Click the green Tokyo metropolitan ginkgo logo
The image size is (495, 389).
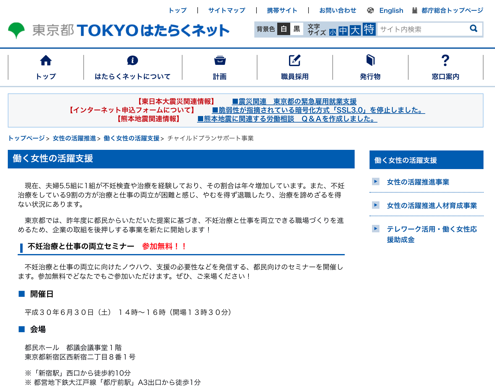[16, 30]
